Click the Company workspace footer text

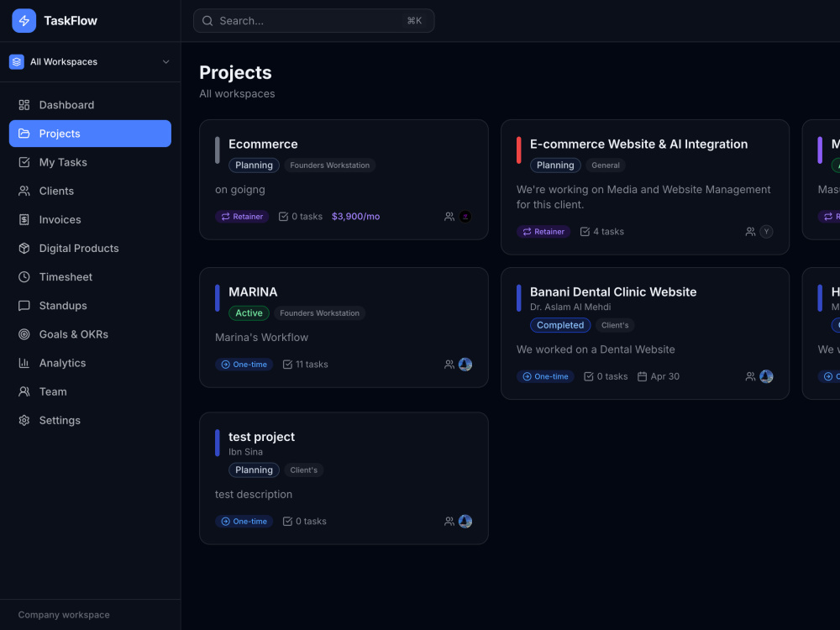[x=64, y=615]
